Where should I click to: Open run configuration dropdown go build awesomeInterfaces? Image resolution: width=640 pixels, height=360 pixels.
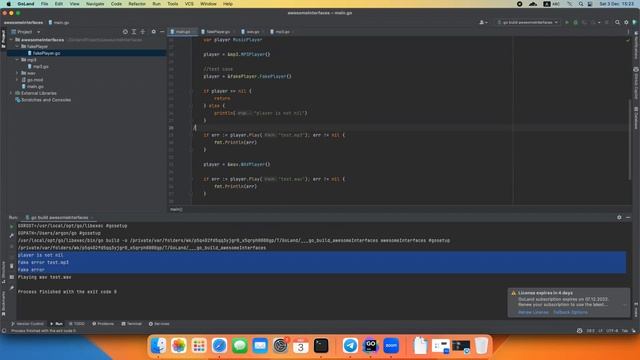[527, 22]
